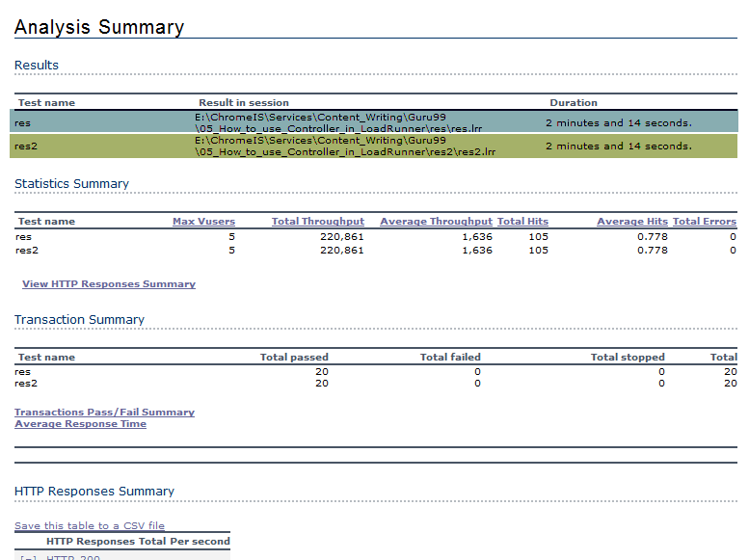Image resolution: width=749 pixels, height=560 pixels.
Task: Click the Statistics Summary heading
Action: (x=71, y=184)
